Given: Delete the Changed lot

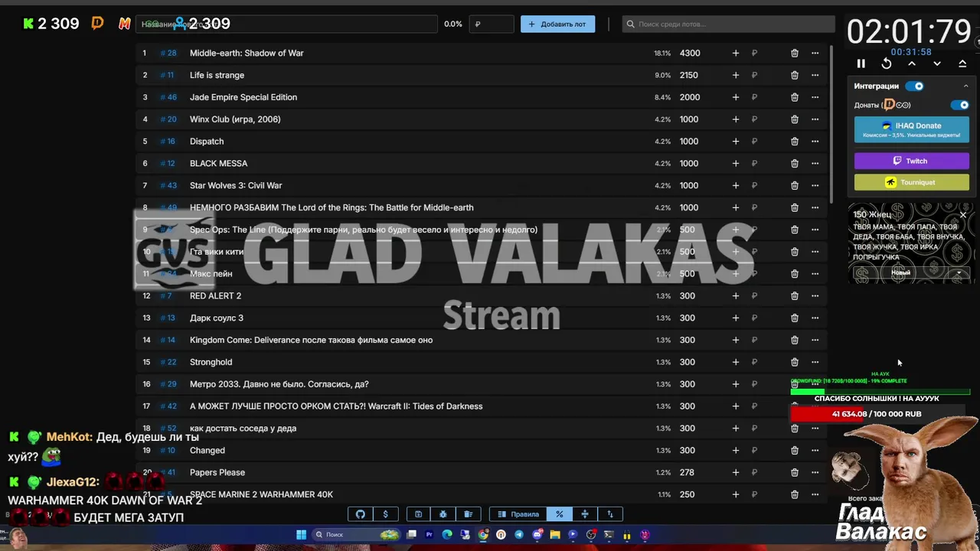Looking at the screenshot, I should [x=795, y=450].
